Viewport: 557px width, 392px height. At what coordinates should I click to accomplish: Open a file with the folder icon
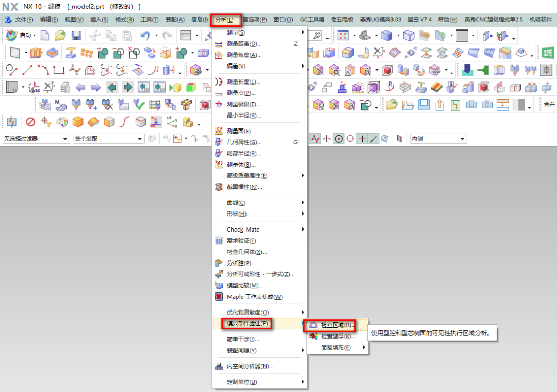pyautogui.click(x=61, y=36)
